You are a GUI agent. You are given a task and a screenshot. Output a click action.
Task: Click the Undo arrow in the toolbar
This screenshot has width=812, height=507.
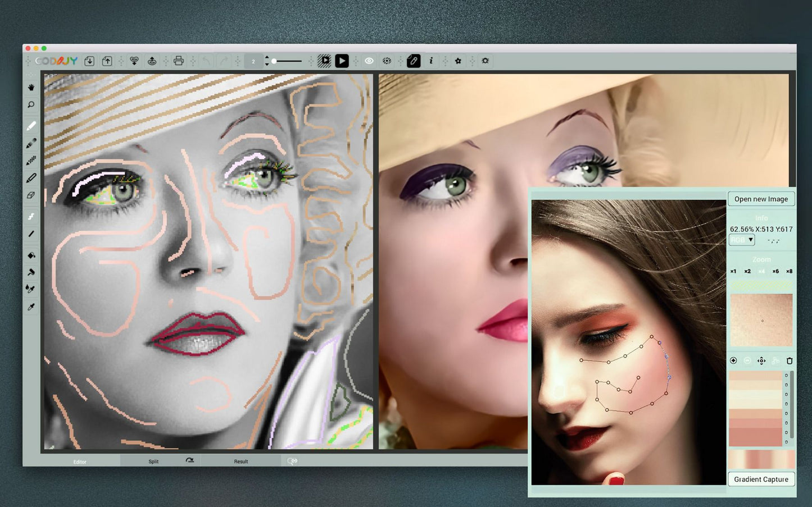[x=206, y=61]
